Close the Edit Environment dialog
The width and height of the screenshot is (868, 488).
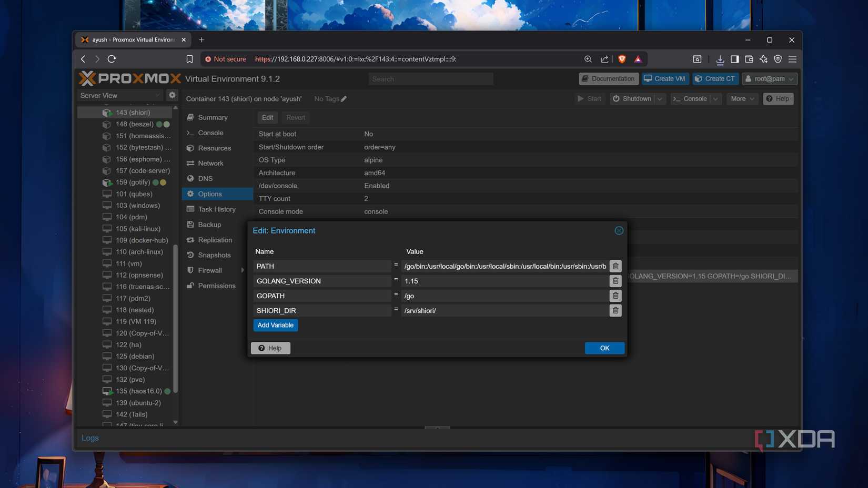coord(619,230)
